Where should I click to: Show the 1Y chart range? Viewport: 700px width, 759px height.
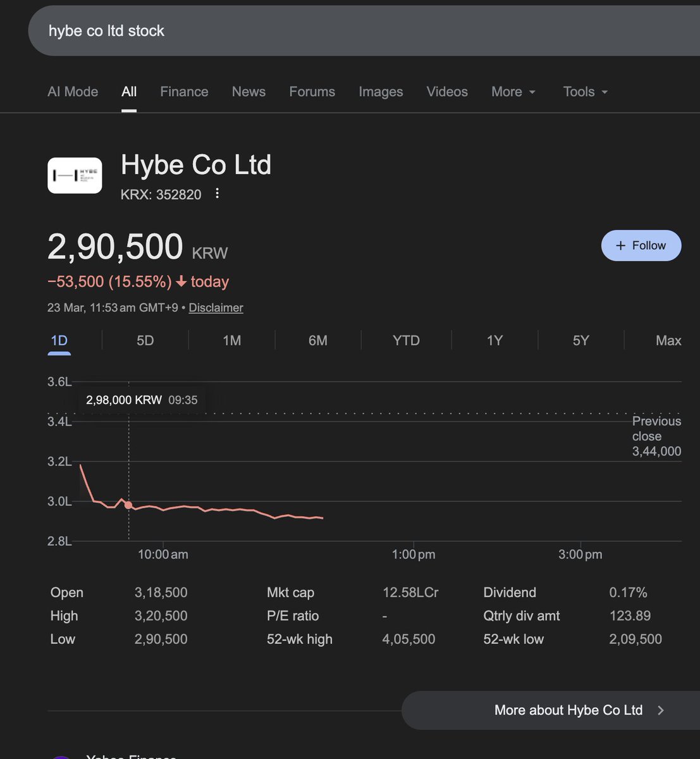pyautogui.click(x=494, y=340)
